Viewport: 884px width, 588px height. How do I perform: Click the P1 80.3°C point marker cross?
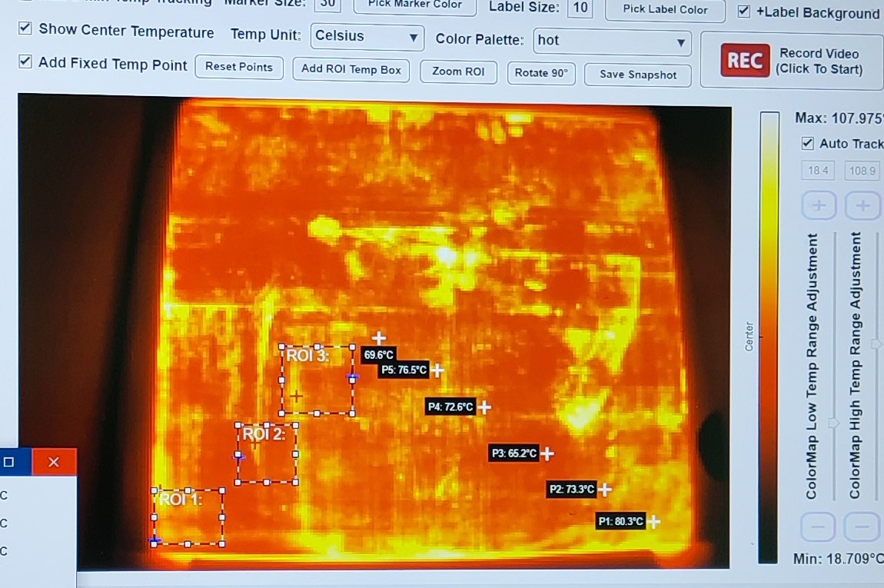tap(653, 522)
